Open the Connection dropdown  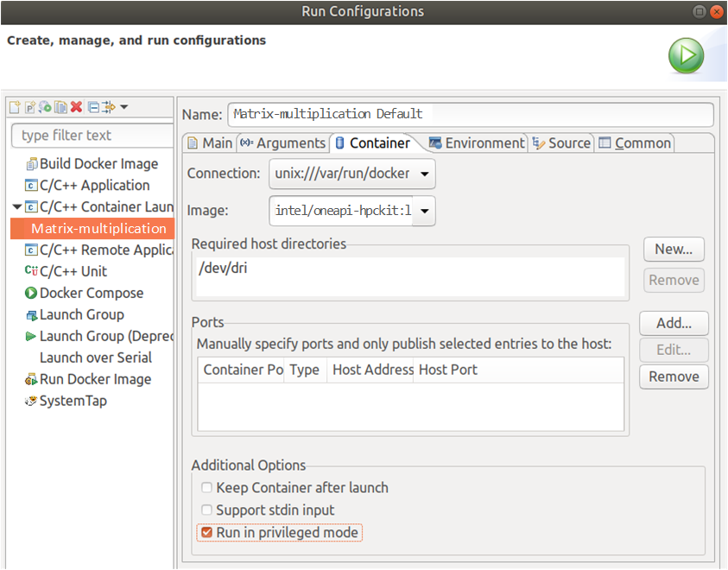[424, 174]
